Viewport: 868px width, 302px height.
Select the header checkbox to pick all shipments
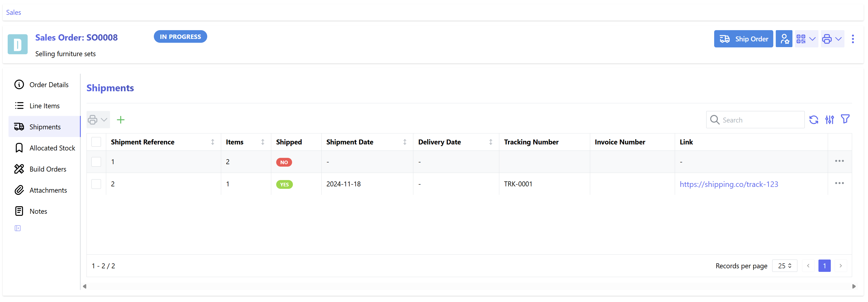96,142
